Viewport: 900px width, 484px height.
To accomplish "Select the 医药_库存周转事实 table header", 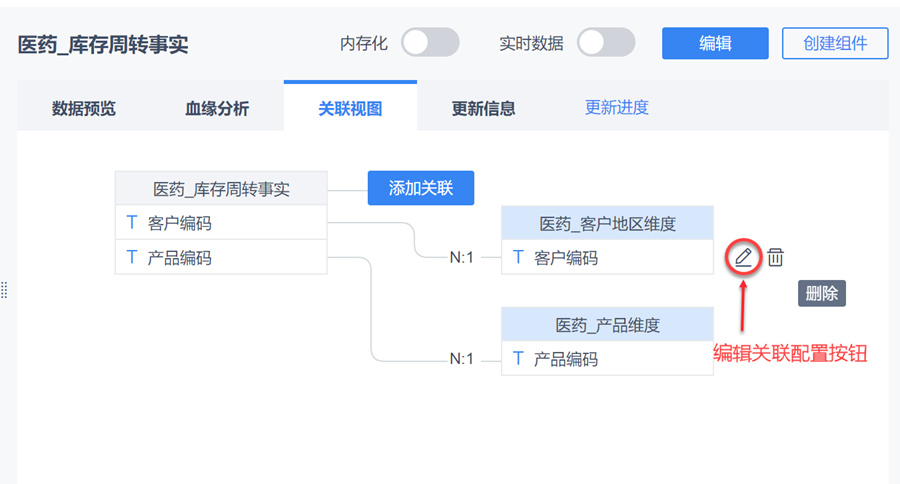I will [x=221, y=189].
